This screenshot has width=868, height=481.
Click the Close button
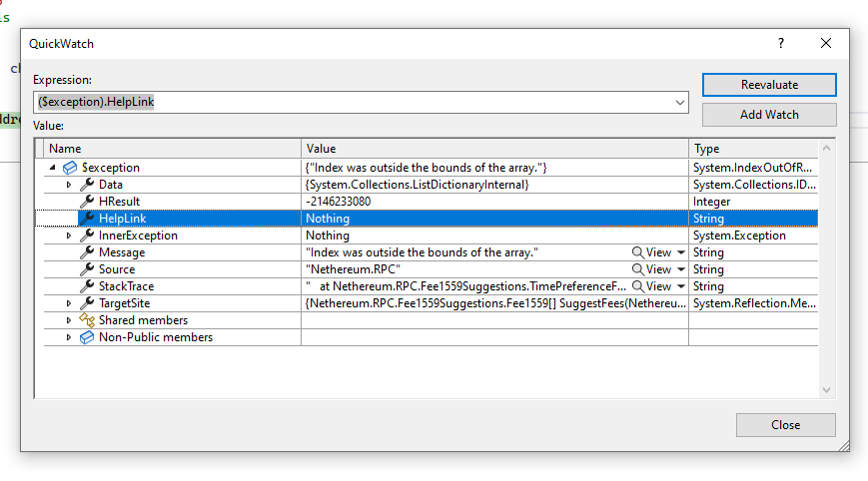[x=785, y=424]
